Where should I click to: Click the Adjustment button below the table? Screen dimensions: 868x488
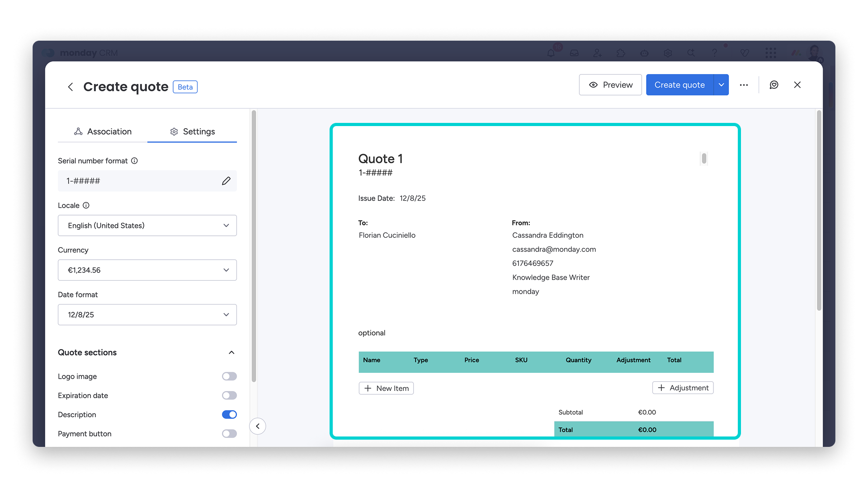(683, 388)
